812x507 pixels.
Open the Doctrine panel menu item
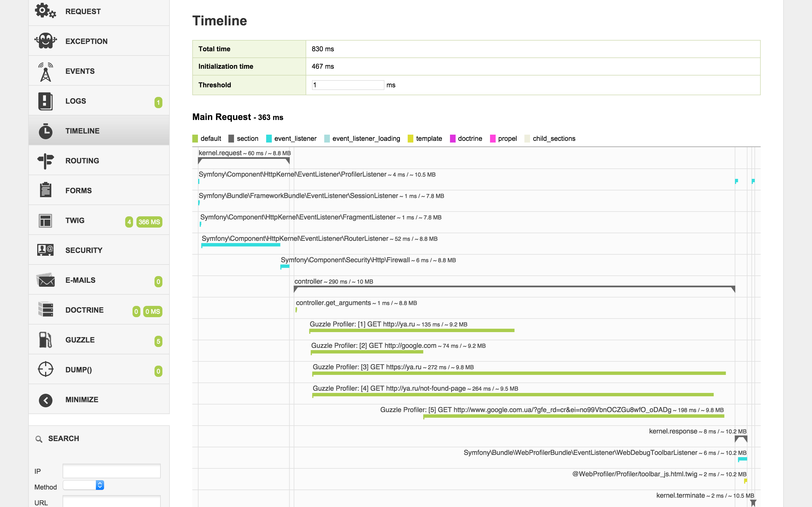click(84, 310)
